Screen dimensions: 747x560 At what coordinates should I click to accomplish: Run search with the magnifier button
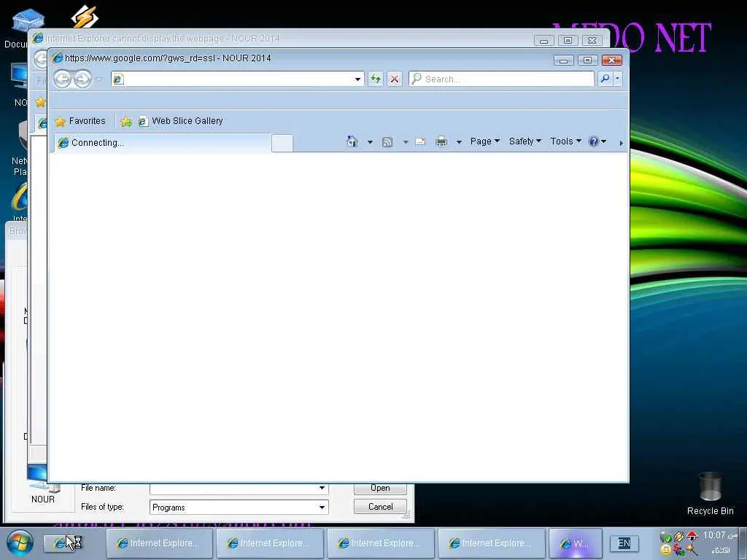(x=605, y=79)
